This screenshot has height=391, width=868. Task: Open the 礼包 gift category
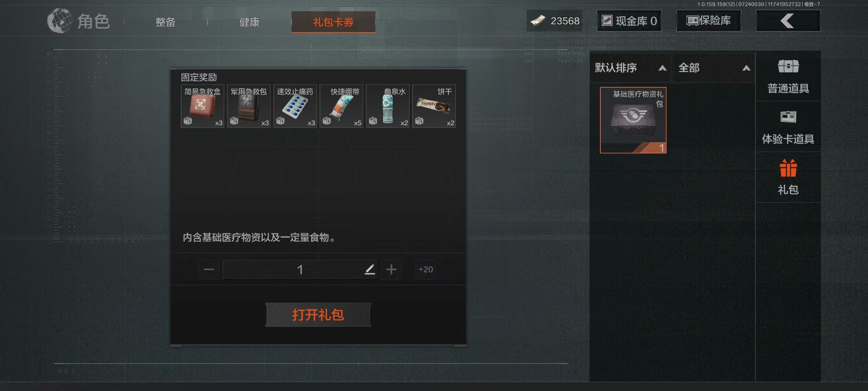[788, 177]
